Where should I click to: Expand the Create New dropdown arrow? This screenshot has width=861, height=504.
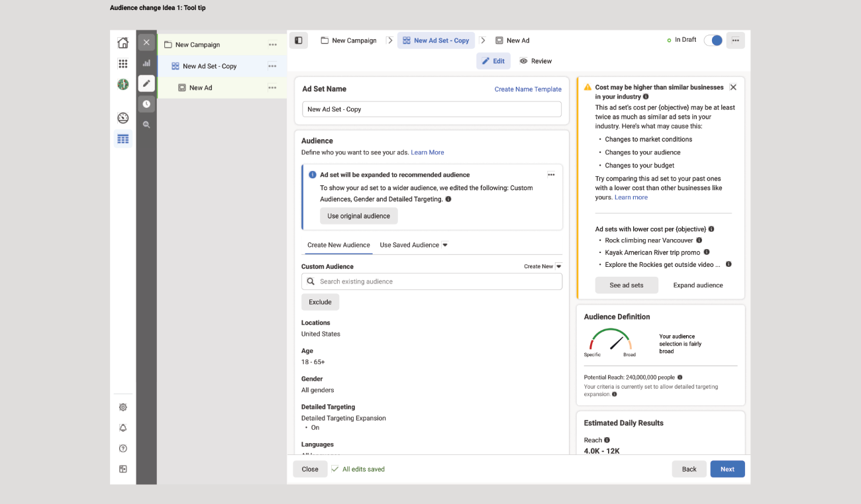[558, 266]
